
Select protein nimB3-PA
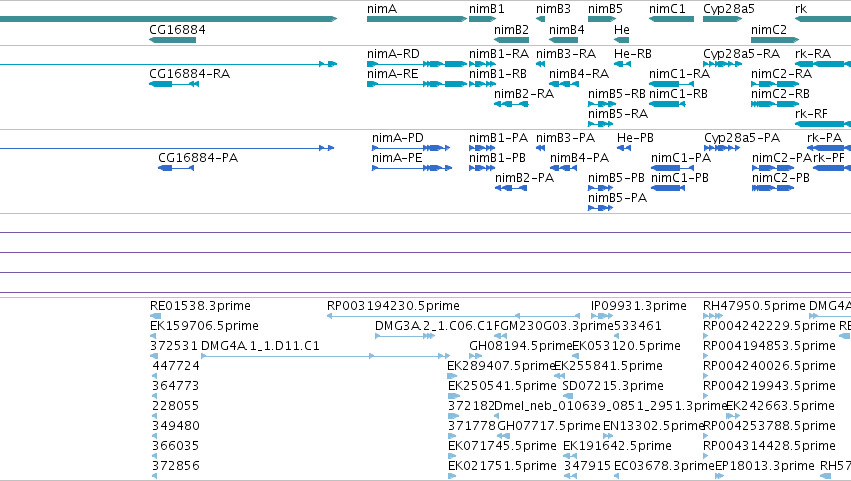click(x=541, y=148)
